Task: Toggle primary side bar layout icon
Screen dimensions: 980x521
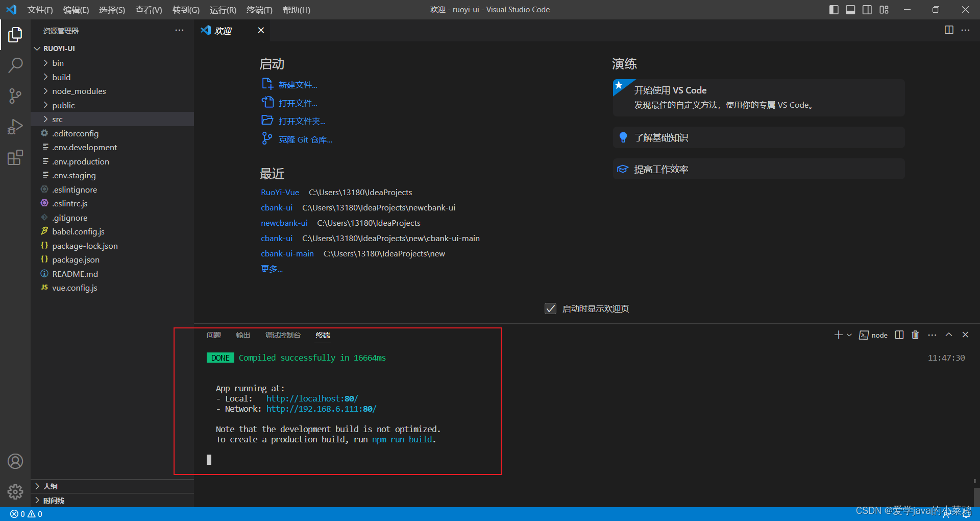Action: [834, 10]
